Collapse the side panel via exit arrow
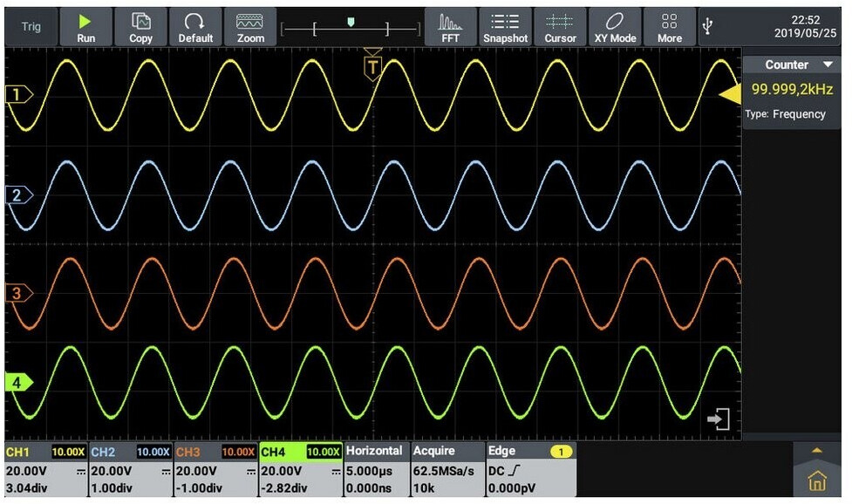This screenshot has width=852, height=504. click(x=718, y=419)
